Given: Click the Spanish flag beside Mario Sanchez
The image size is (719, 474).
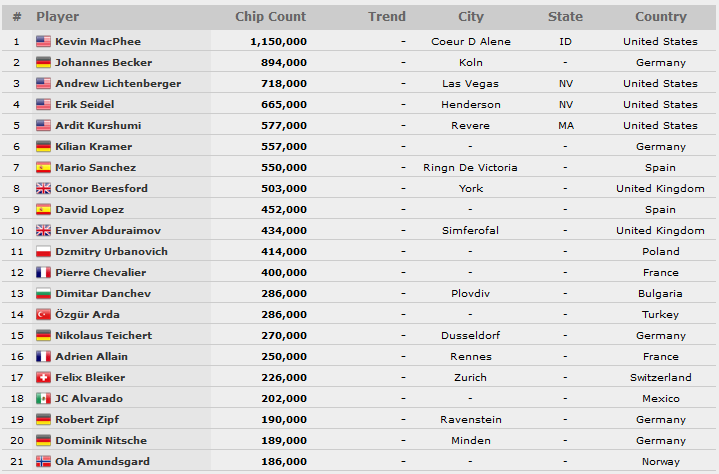Looking at the screenshot, I should 44,168.
